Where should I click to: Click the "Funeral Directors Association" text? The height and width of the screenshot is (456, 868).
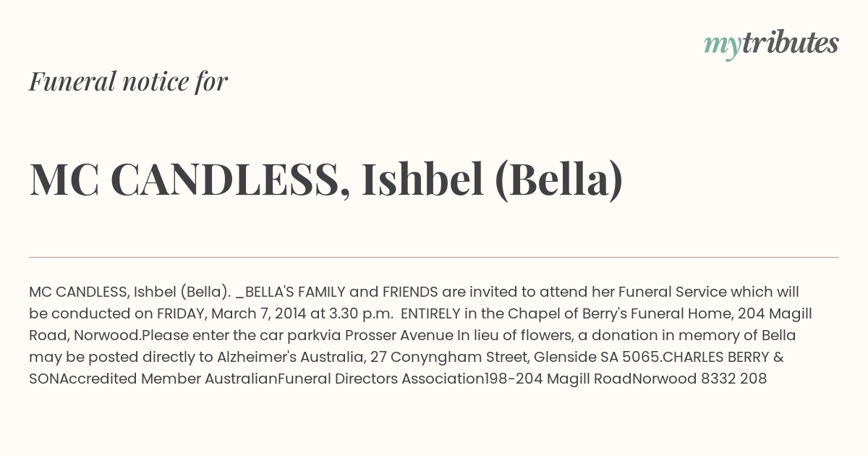tap(381, 379)
